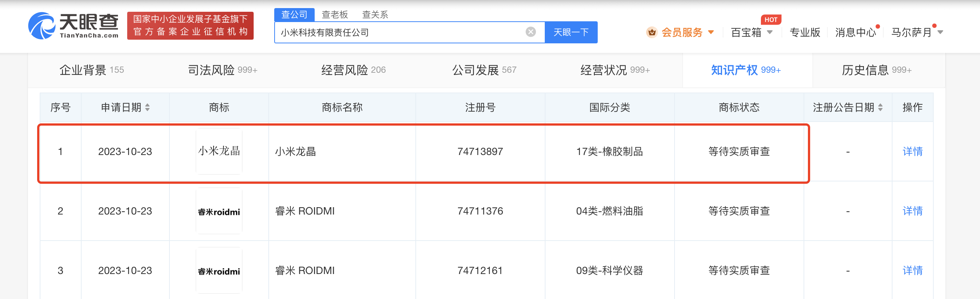Click the VIP crown icon
This screenshot has width=980, height=299.
652,32
